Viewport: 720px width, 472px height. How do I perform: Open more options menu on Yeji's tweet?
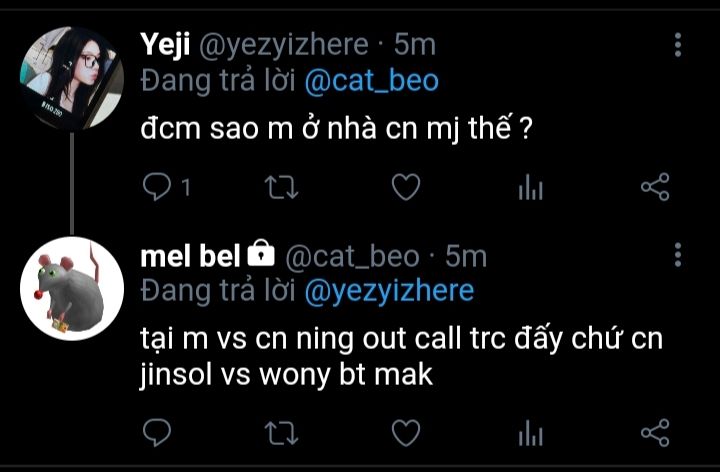[x=678, y=45]
